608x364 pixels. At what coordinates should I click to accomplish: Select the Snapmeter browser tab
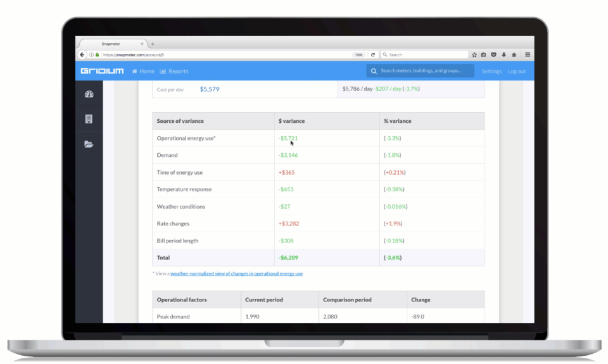112,44
